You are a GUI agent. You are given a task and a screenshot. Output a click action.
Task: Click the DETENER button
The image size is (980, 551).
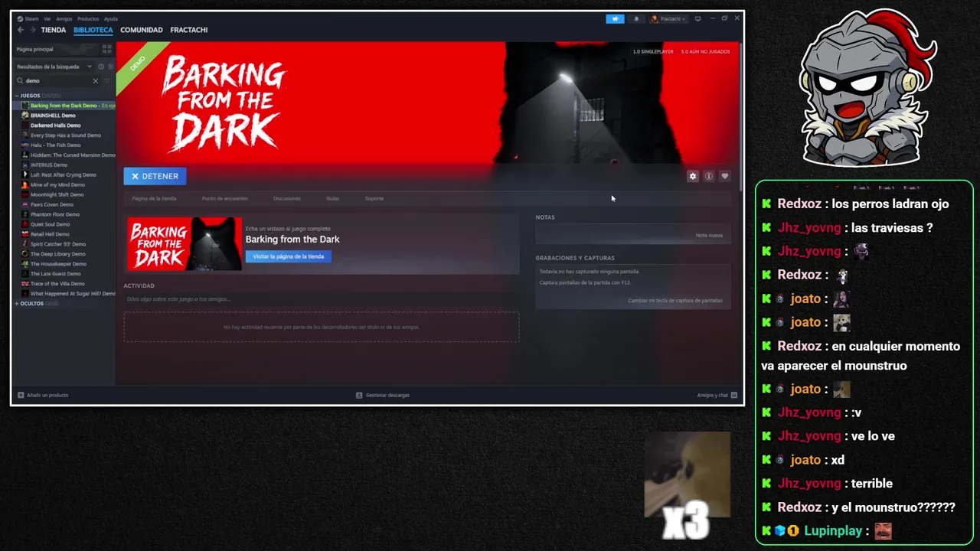[155, 176]
